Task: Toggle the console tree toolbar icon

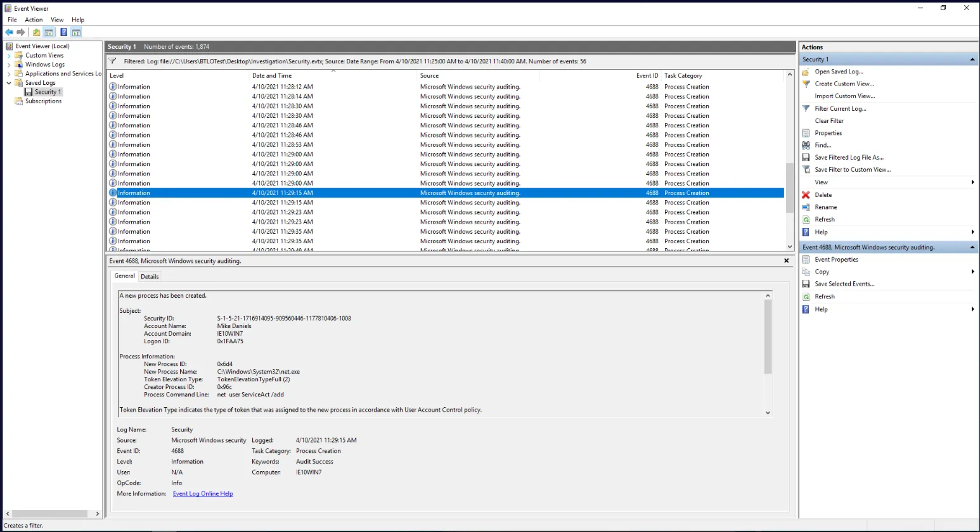Action: 49,32
